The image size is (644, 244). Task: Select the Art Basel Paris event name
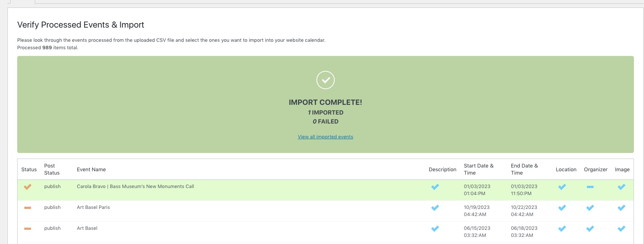tap(93, 207)
